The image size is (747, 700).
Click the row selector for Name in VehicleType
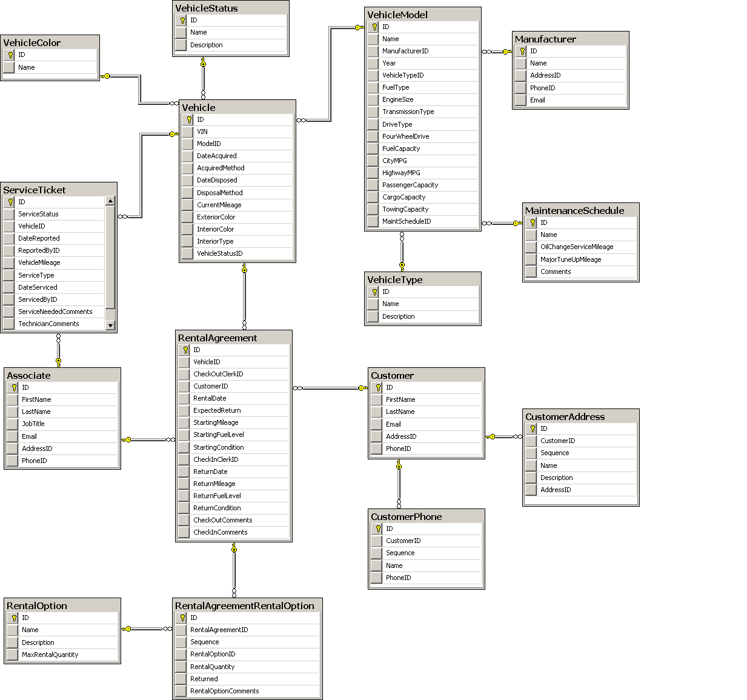[373, 304]
